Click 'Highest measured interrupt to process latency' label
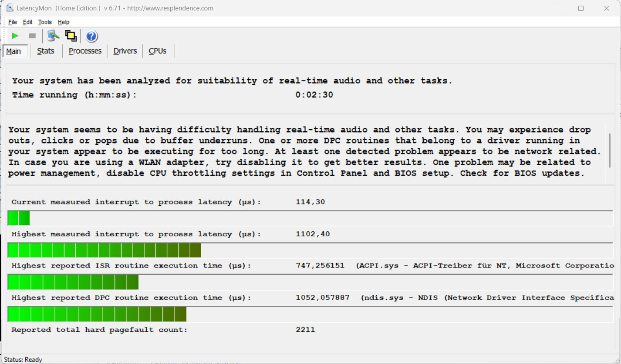The image size is (621, 364). coord(136,234)
